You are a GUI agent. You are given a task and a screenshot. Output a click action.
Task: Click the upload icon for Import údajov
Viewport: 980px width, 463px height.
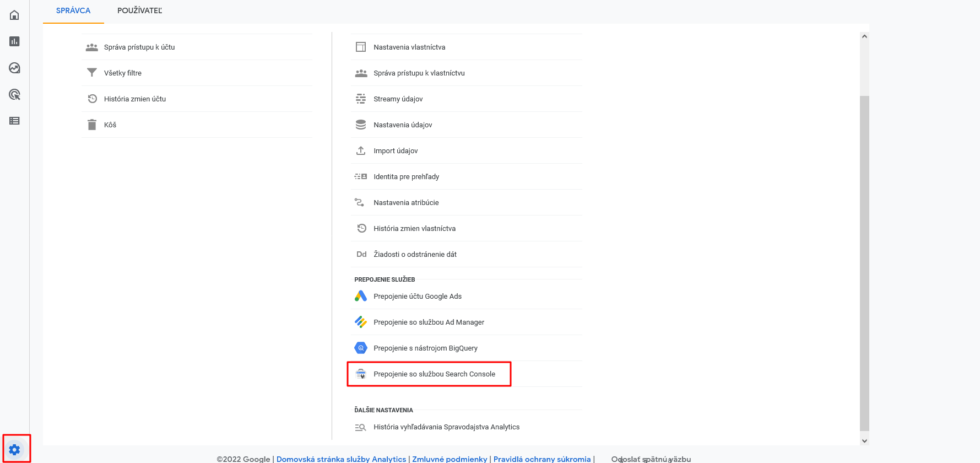tap(361, 150)
